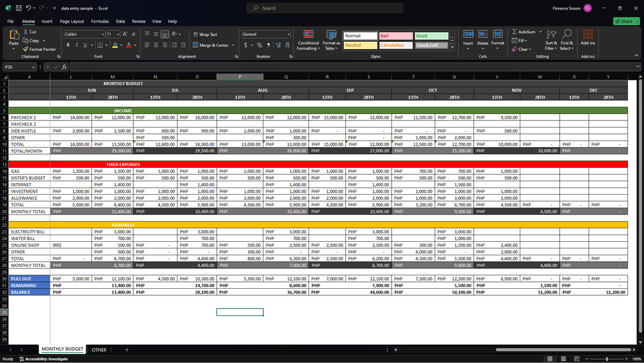This screenshot has width=644, height=363.
Task: Switch to the Insert tab
Action: pos(47,21)
